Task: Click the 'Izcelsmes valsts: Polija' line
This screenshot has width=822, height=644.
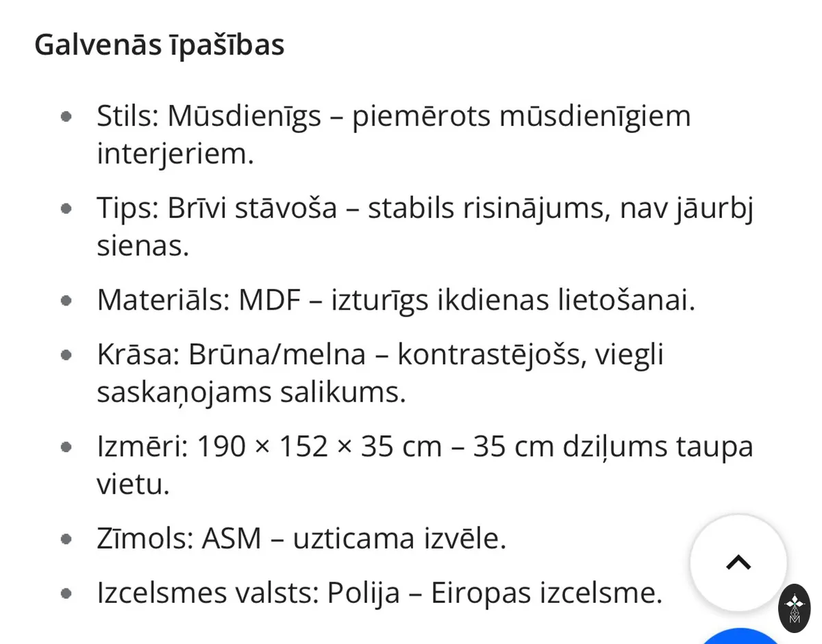Action: 379,593
